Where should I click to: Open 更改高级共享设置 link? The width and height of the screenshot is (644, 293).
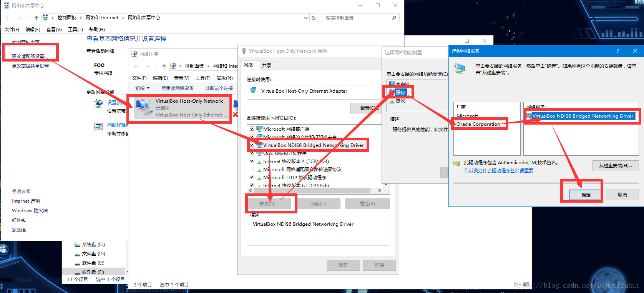click(30, 66)
